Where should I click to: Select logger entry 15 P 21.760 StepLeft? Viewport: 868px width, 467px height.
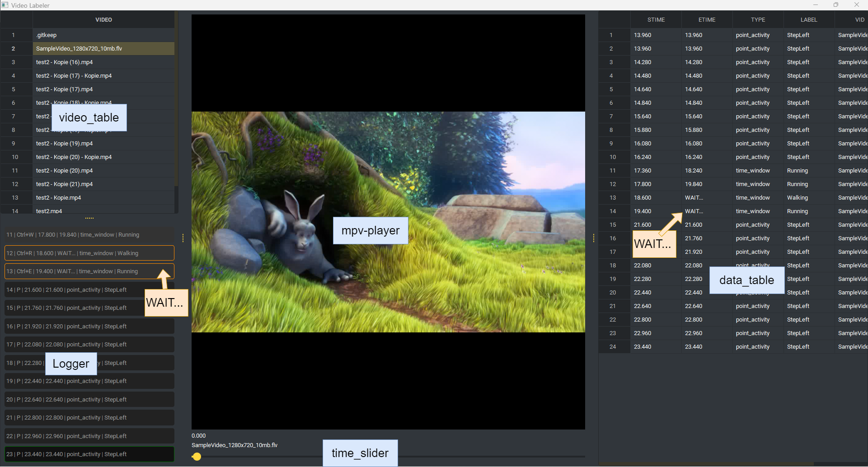tap(89, 308)
